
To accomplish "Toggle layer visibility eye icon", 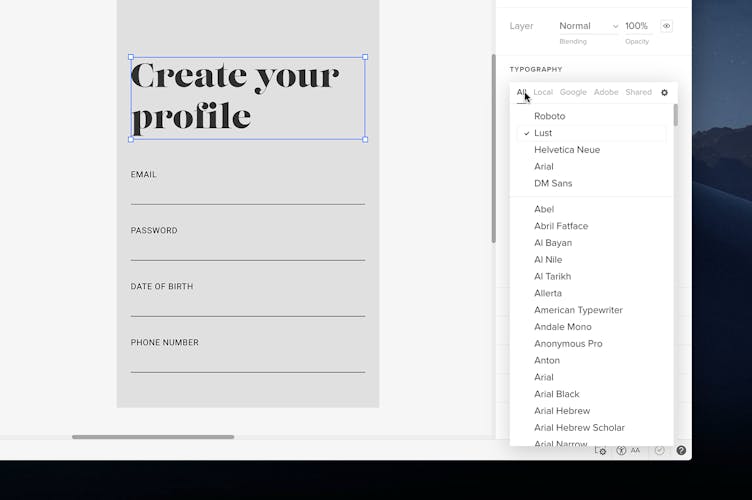I will 667,26.
